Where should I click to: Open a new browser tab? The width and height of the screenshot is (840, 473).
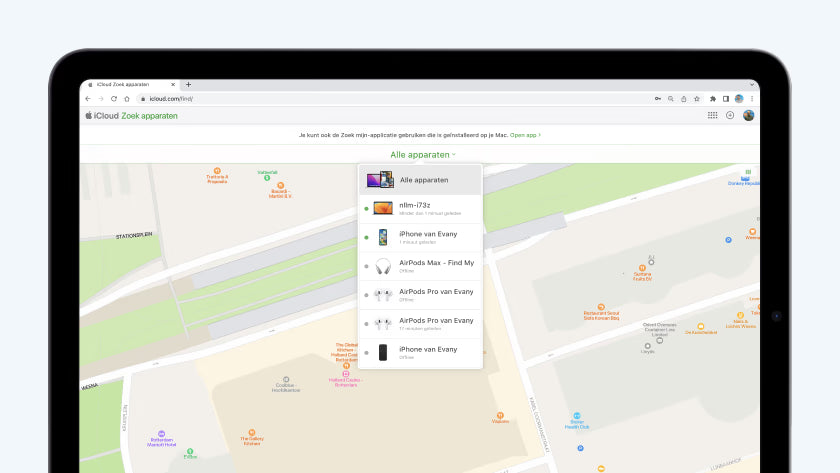click(188, 85)
